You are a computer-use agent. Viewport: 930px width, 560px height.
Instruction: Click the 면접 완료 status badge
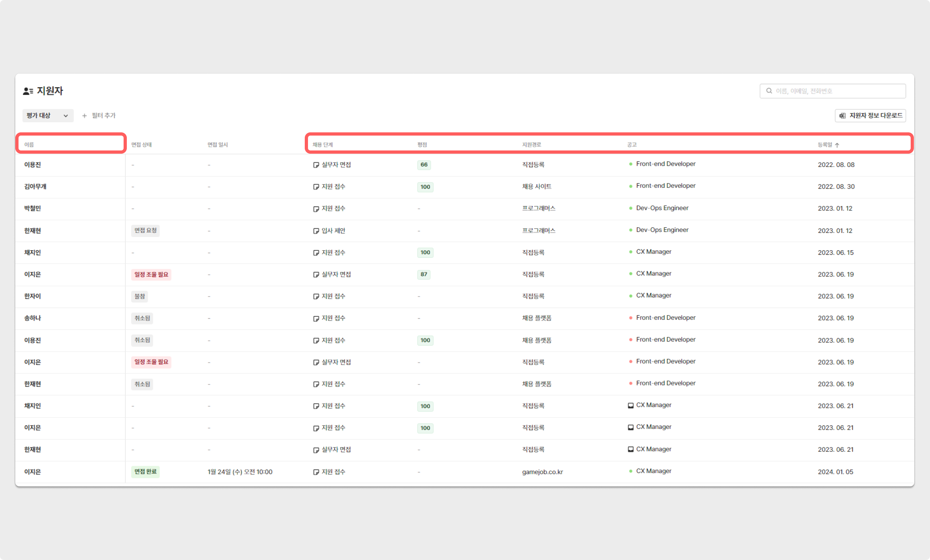pyautogui.click(x=145, y=471)
